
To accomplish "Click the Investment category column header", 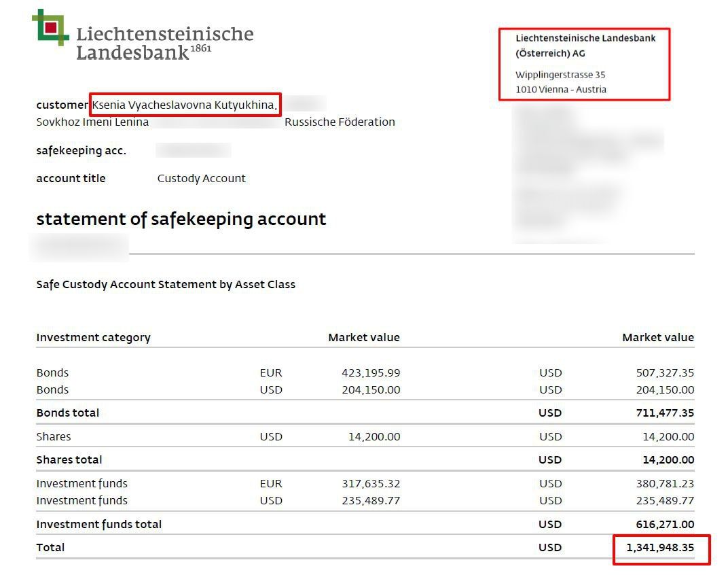I will click(93, 338).
